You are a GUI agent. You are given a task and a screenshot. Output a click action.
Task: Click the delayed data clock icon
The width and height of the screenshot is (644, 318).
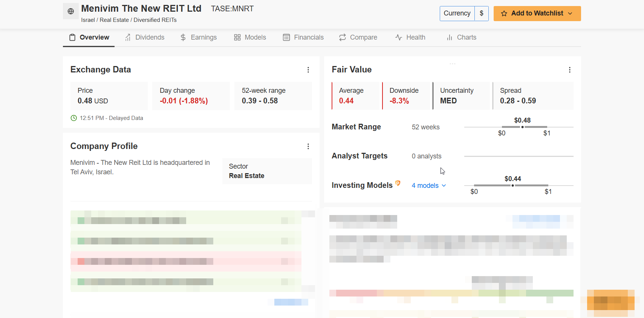point(74,118)
